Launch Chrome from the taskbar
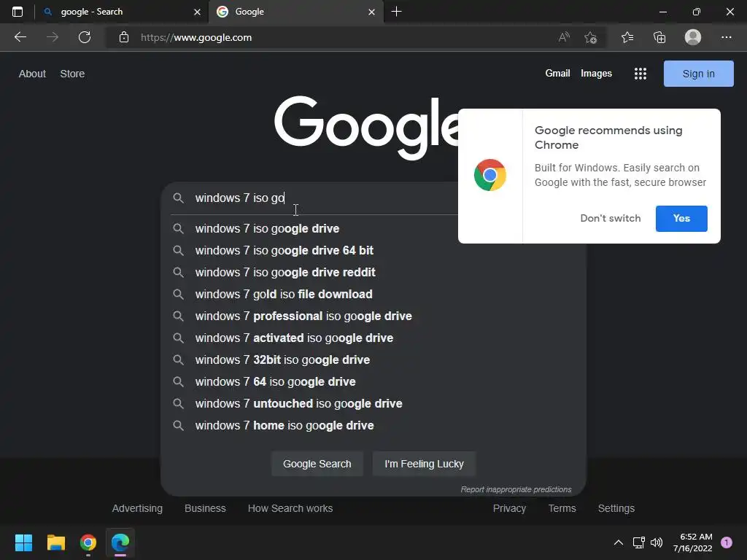This screenshot has height=560, width=747. point(88,542)
